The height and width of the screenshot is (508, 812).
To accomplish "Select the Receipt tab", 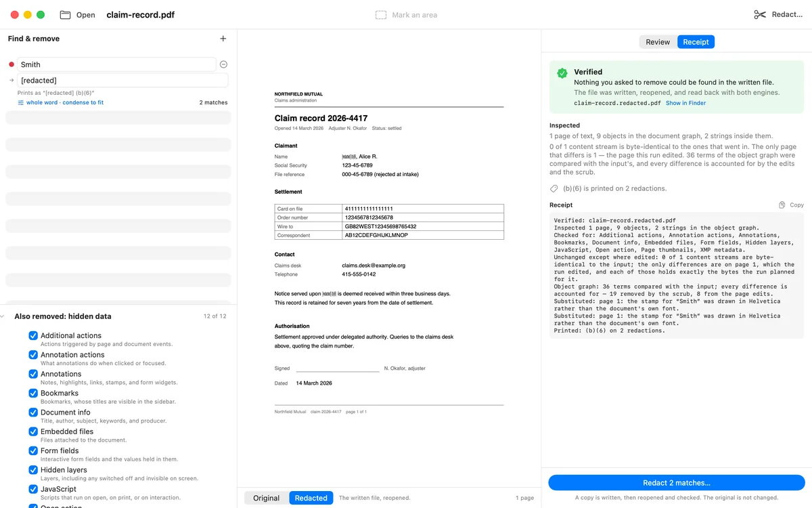I will tap(696, 42).
